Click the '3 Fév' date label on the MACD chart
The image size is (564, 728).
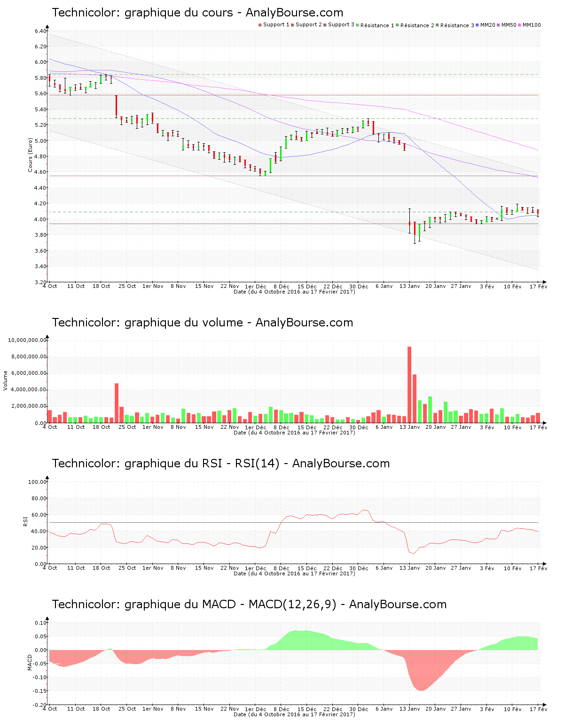click(487, 709)
